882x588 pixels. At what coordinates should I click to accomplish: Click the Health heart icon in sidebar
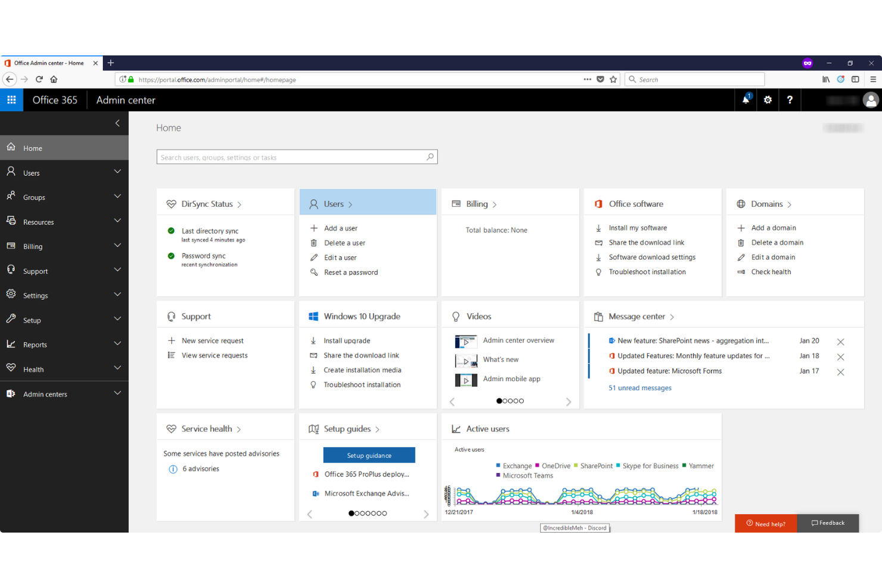tap(11, 368)
